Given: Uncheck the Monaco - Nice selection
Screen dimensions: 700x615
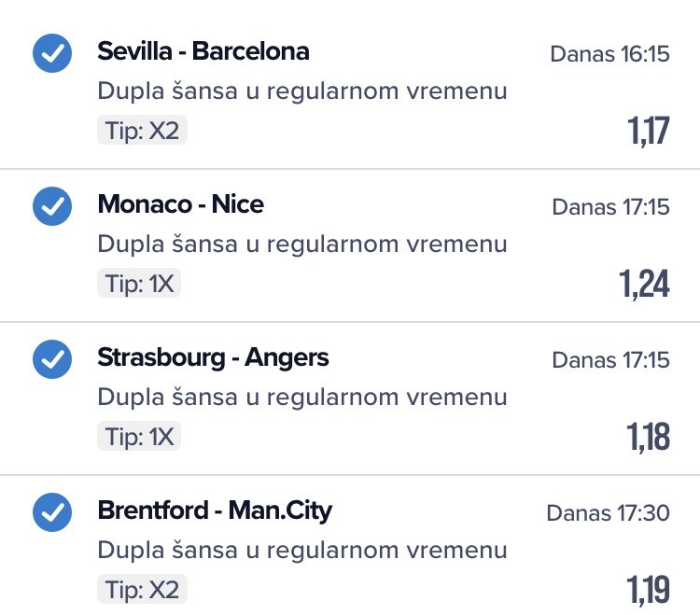Looking at the screenshot, I should click(x=52, y=206).
